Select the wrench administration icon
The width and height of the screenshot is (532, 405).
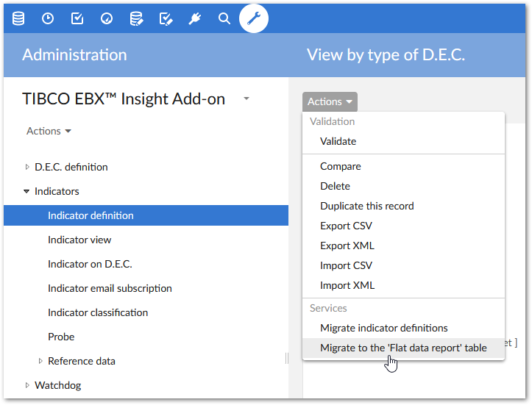coord(254,18)
